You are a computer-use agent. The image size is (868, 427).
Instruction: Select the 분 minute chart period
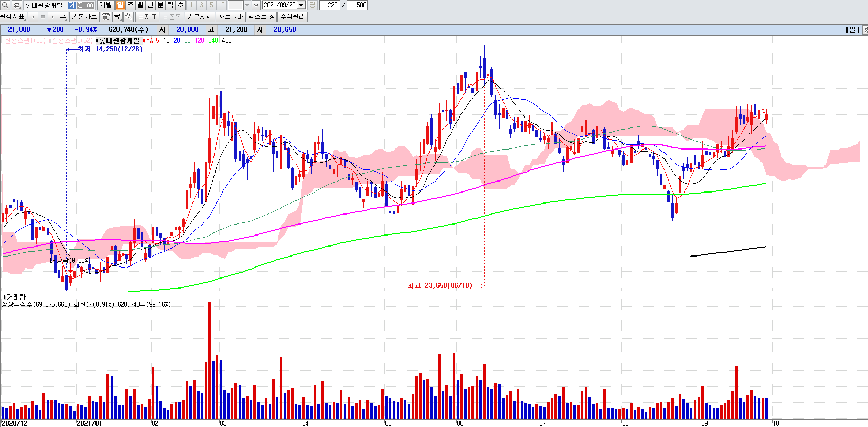[160, 5]
